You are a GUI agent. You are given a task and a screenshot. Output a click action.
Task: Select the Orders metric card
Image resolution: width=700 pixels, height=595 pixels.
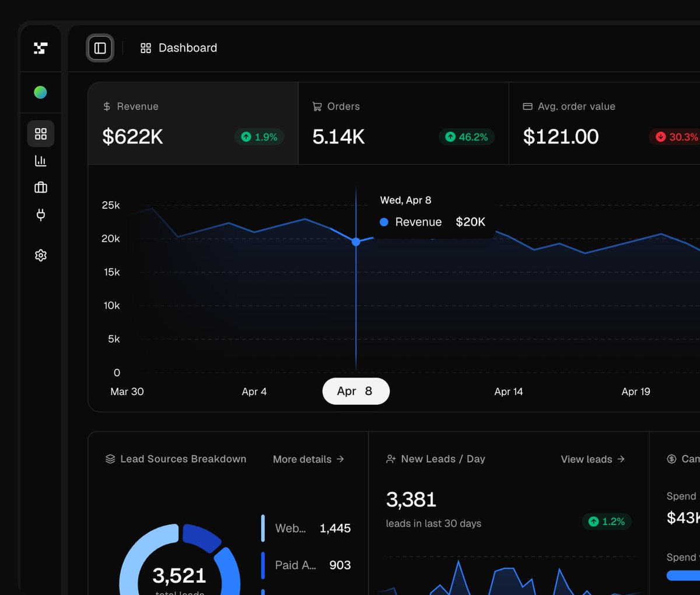pos(404,123)
